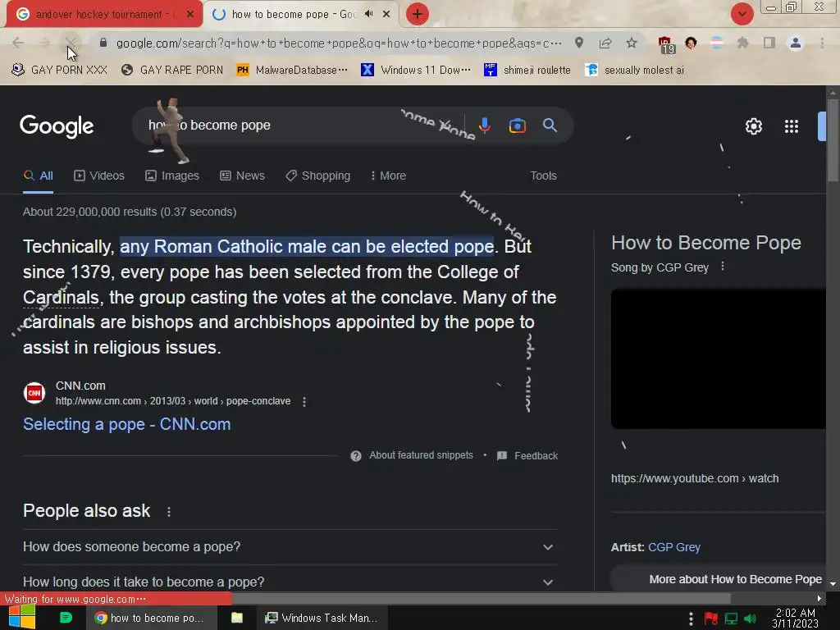Expand How long does it take question
840x630 pixels.
(x=290, y=582)
